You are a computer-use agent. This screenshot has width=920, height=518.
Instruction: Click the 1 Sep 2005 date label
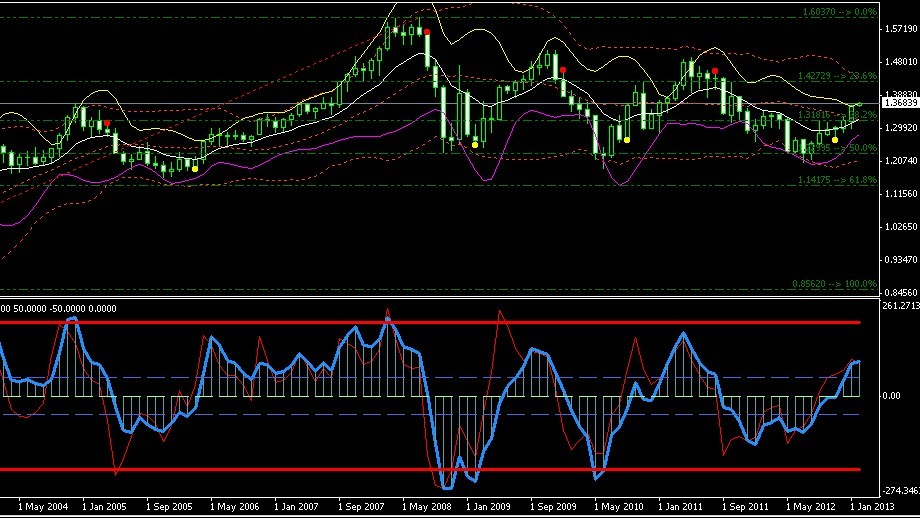tap(169, 507)
